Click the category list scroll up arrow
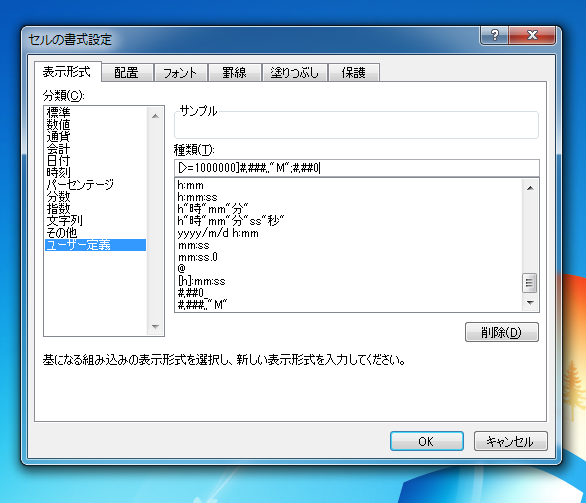 coord(155,116)
